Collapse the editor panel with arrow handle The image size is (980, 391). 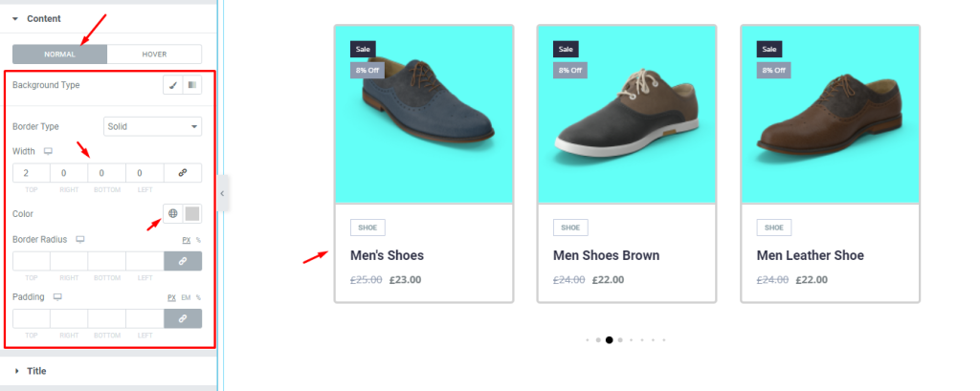point(222,193)
